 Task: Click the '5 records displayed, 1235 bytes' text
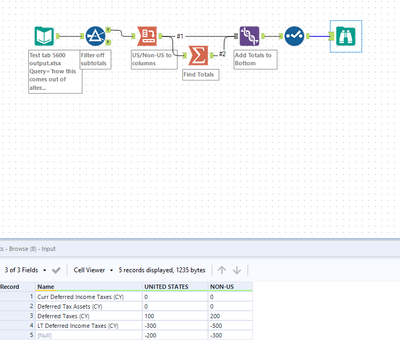pos(162,270)
